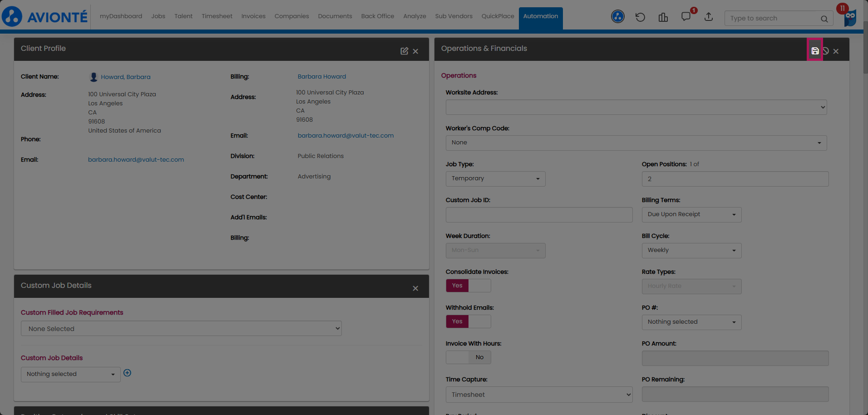Open the Avionté round shortcut icon in toolbar
This screenshot has height=415, width=868.
coord(617,17)
